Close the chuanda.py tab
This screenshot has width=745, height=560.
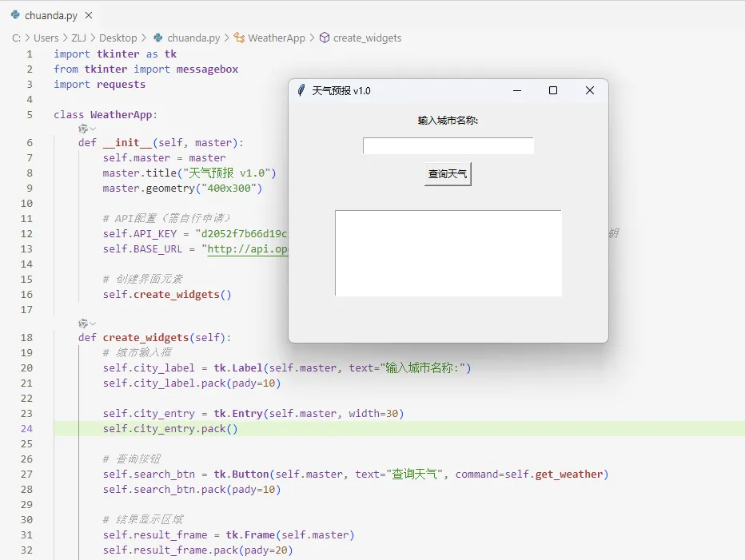click(89, 16)
